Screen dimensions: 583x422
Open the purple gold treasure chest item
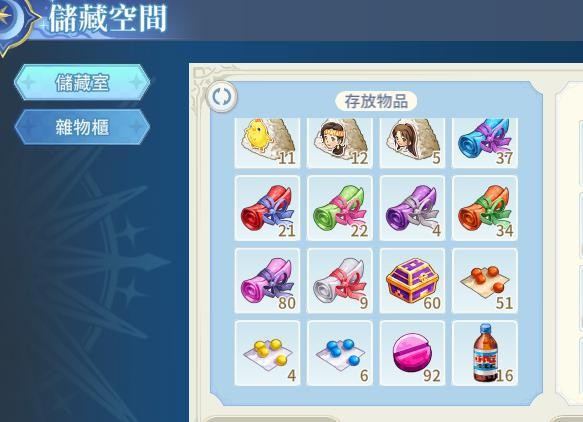tap(412, 281)
